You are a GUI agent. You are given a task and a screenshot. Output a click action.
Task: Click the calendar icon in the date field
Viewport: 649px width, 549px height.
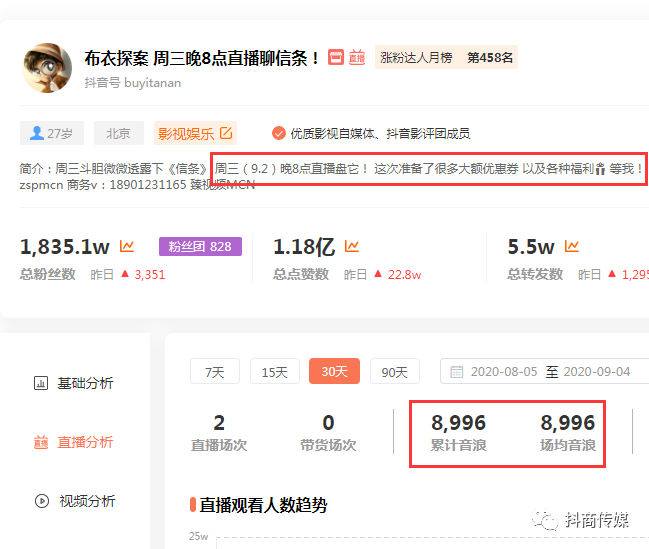tap(457, 371)
